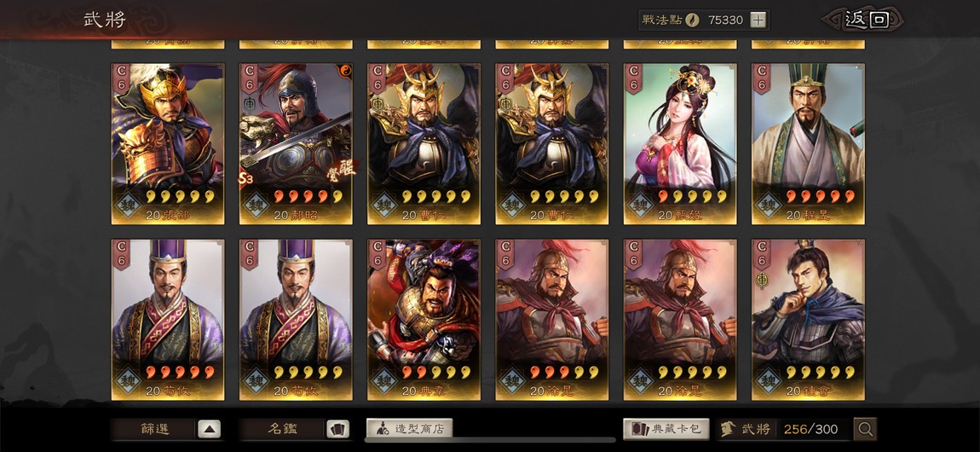980x452 pixels.
Task: Open the 造型商店 shop
Action: pos(409,429)
